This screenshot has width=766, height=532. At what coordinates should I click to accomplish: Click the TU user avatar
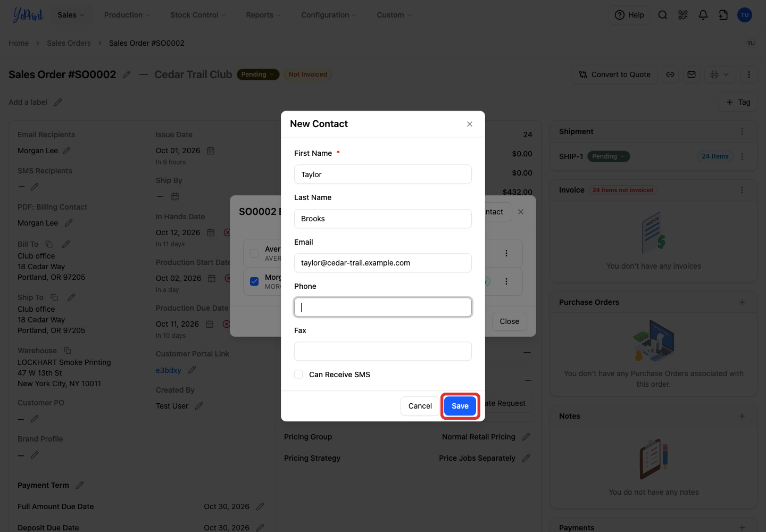pyautogui.click(x=745, y=15)
